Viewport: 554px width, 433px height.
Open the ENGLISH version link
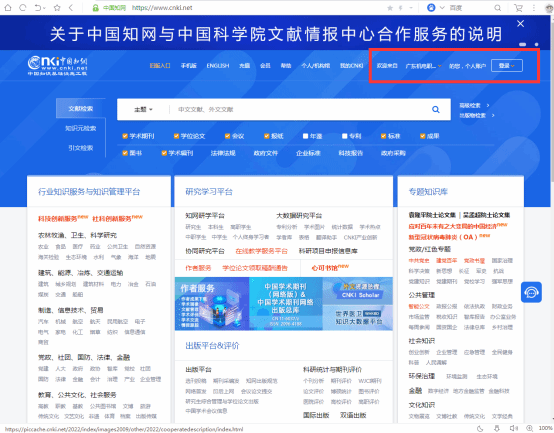point(218,66)
